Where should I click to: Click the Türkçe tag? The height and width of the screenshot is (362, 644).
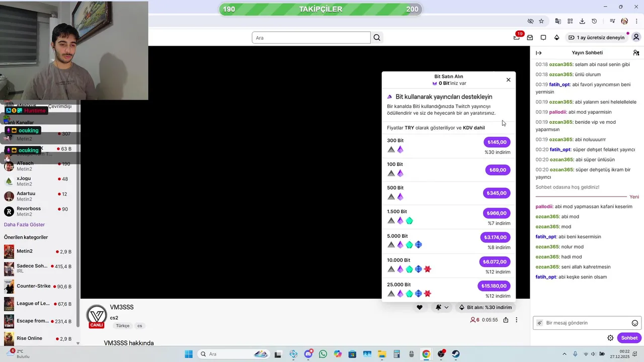point(122,326)
